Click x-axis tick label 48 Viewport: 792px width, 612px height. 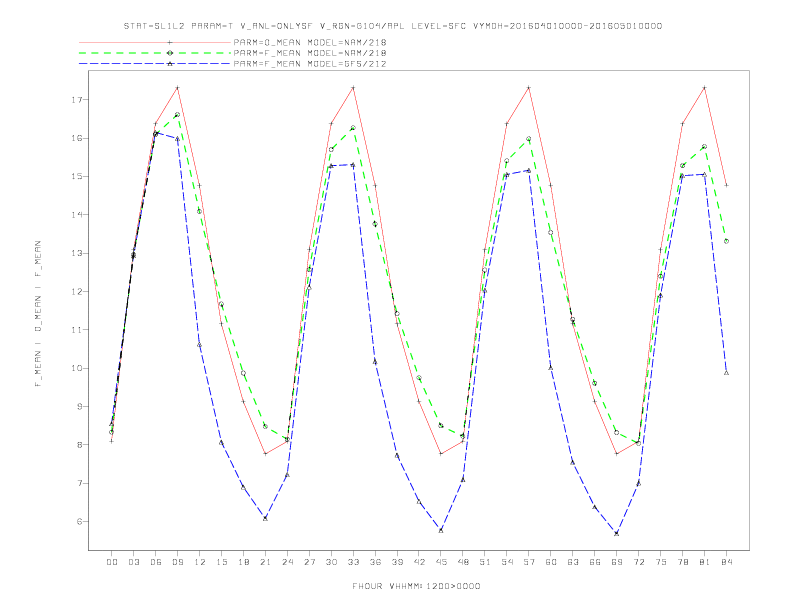click(x=463, y=562)
